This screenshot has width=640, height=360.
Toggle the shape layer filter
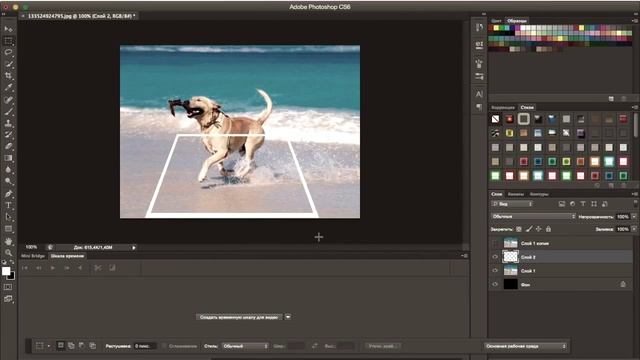point(594,204)
